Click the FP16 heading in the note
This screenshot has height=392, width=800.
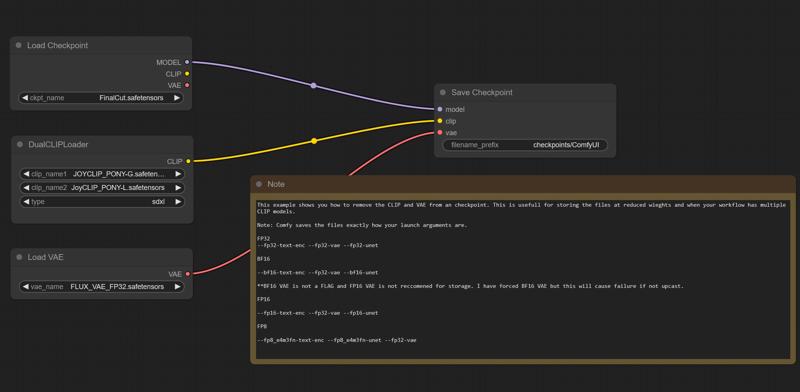(x=263, y=299)
